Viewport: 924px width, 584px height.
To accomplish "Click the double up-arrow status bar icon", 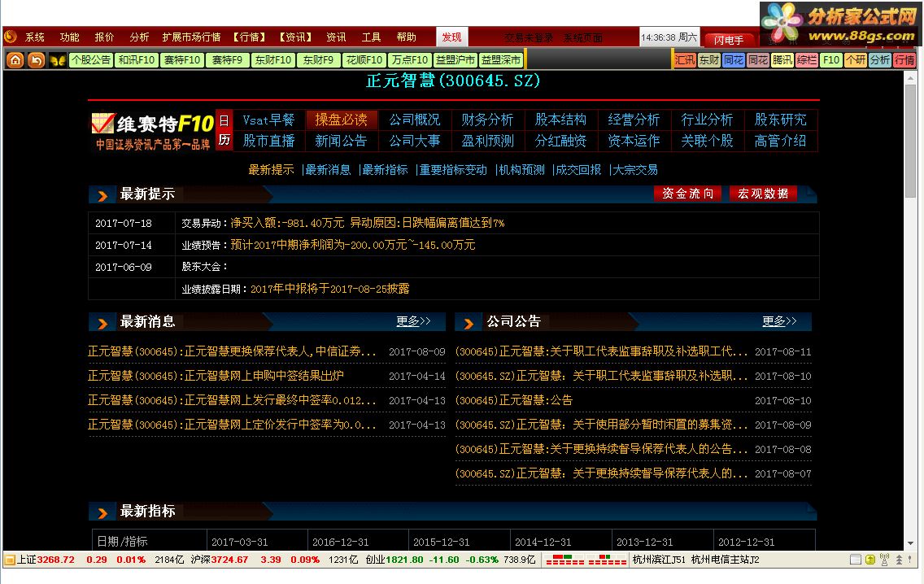I will [899, 560].
